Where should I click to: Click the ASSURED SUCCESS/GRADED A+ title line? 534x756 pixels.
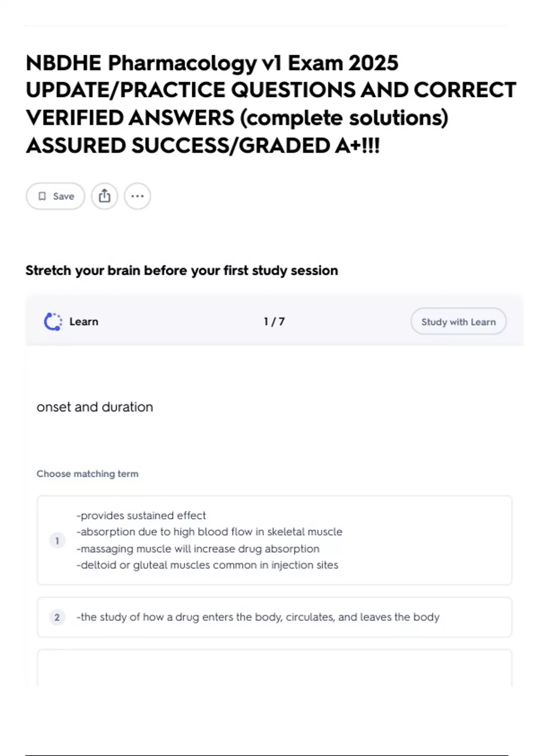coord(202,146)
